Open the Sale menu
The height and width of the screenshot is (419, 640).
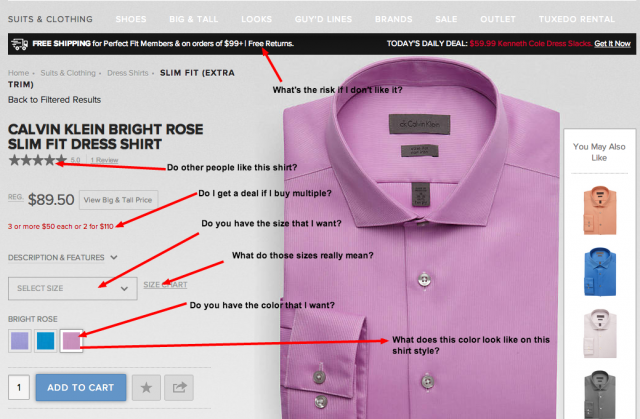pos(446,19)
